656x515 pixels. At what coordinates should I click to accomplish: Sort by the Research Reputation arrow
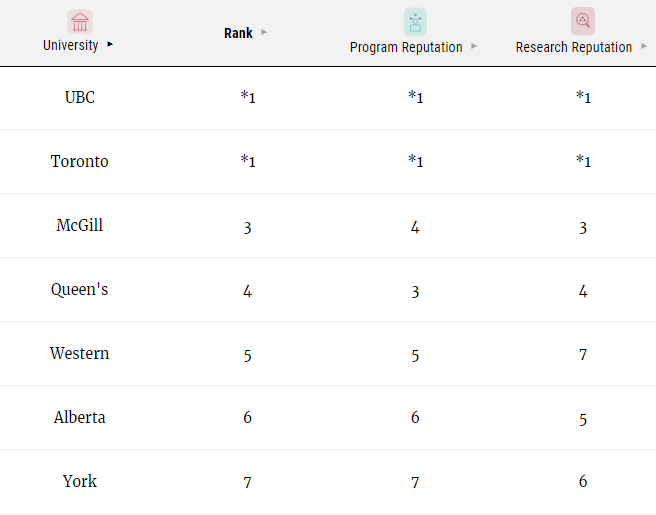[x=644, y=46]
